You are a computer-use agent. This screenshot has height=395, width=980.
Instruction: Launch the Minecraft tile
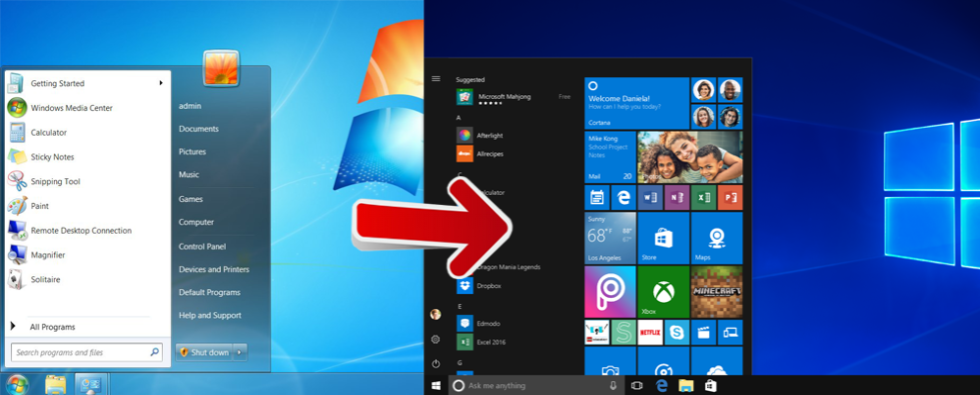[717, 292]
